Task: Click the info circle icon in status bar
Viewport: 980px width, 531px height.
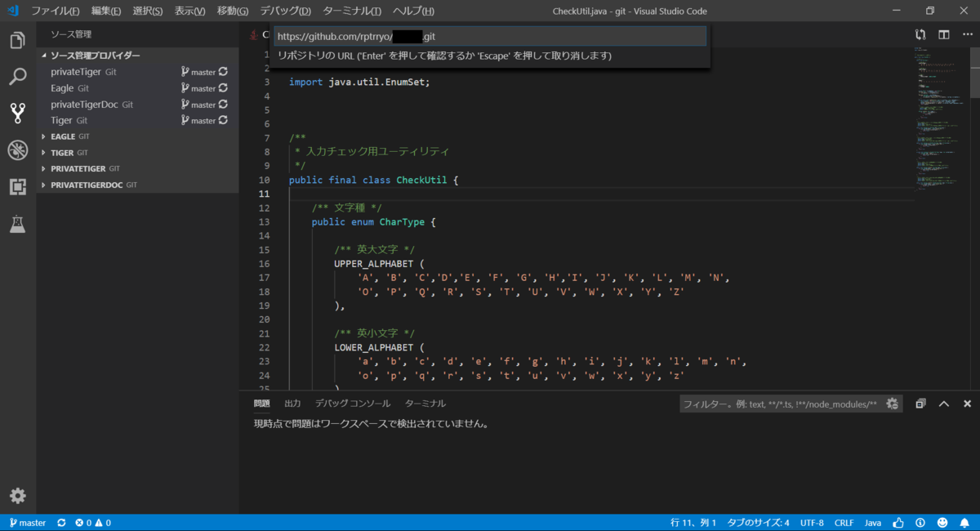Action: 920,523
